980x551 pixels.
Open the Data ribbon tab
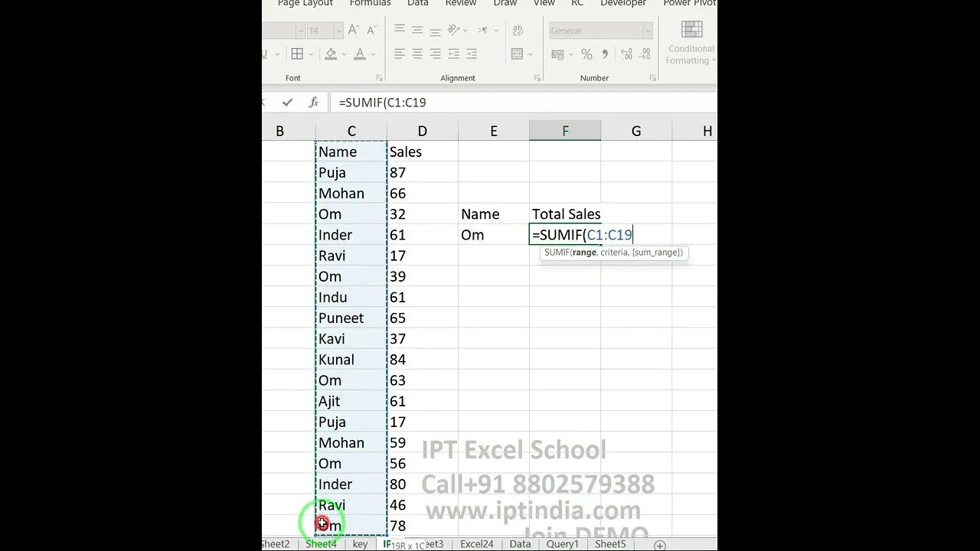[418, 3]
